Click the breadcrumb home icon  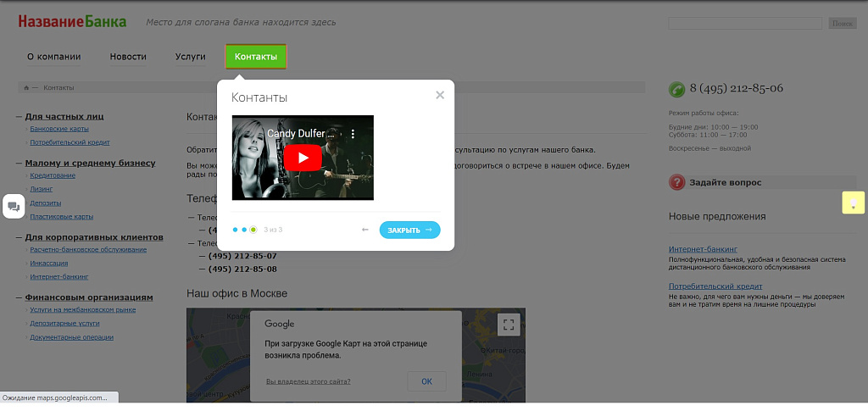pos(26,87)
